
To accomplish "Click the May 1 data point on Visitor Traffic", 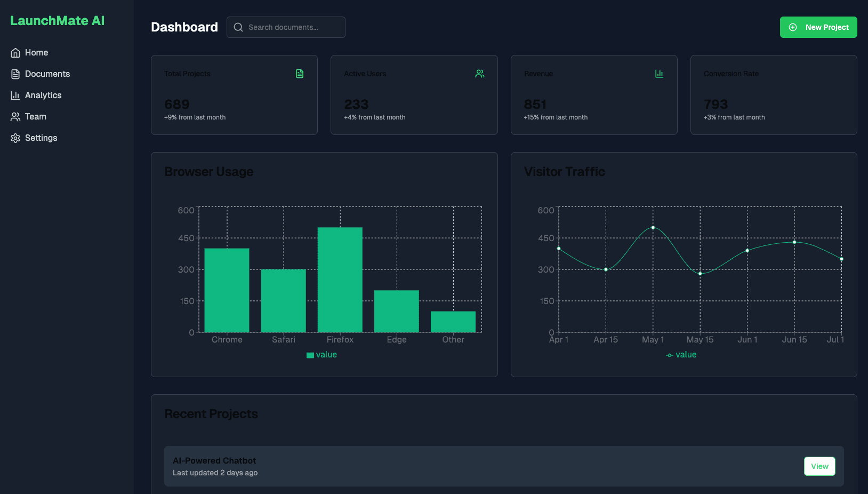I will [x=653, y=228].
